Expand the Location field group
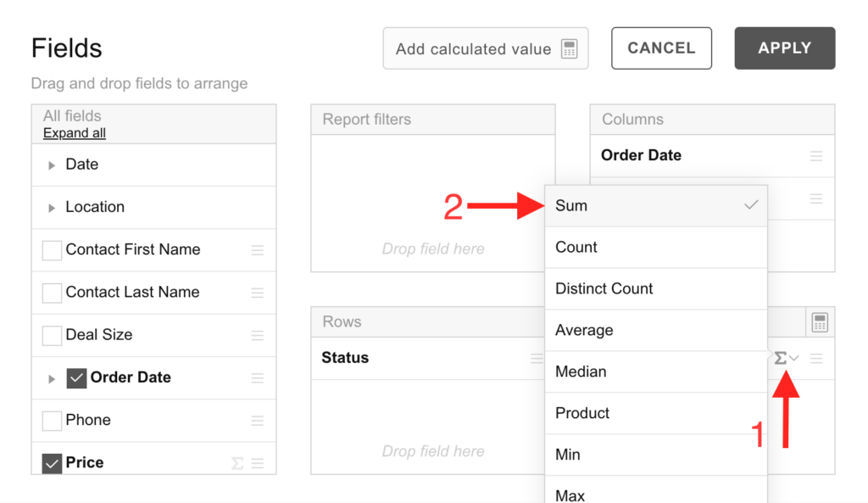The image size is (868, 503). [x=51, y=207]
